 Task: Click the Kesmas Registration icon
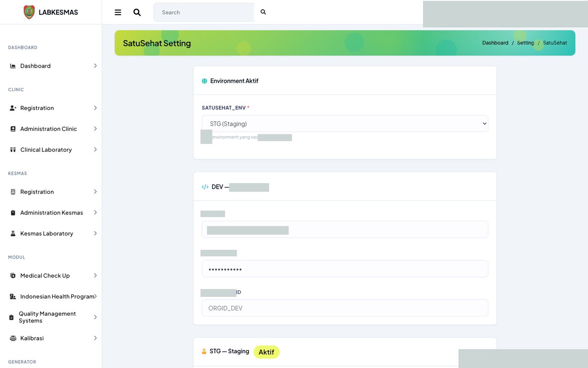click(13, 192)
